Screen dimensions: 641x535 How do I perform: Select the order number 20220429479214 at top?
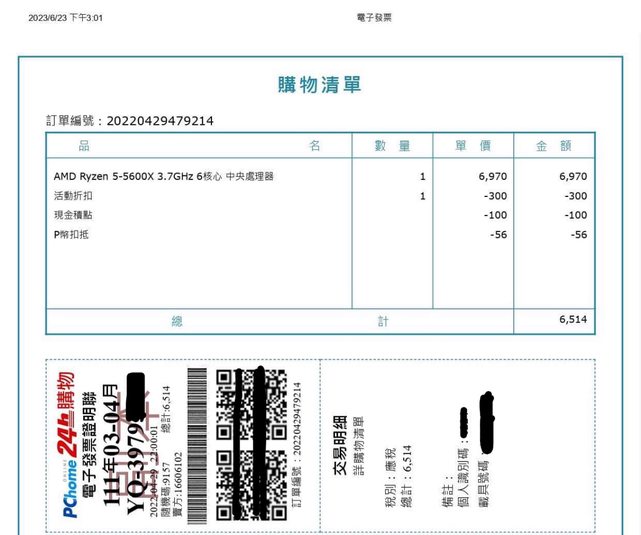tap(159, 121)
